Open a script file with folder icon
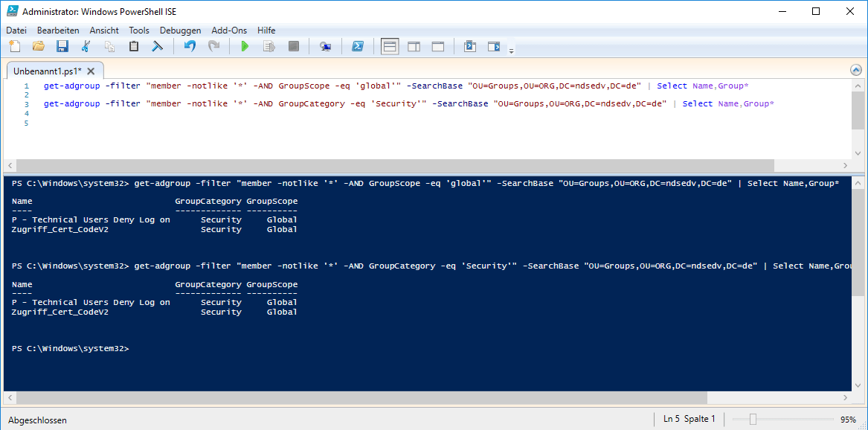This screenshot has height=430, width=868. pyautogui.click(x=38, y=46)
